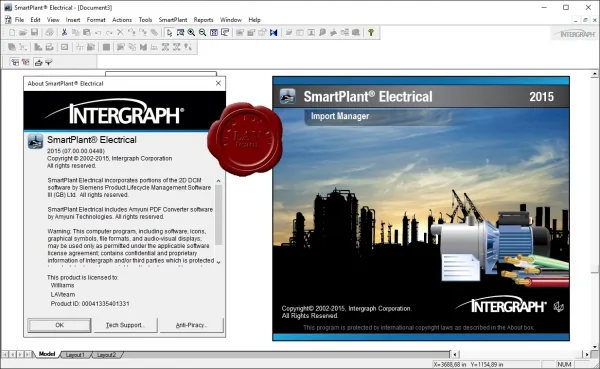This screenshot has height=369, width=600.
Task: Open the Actions menu
Action: 122,20
